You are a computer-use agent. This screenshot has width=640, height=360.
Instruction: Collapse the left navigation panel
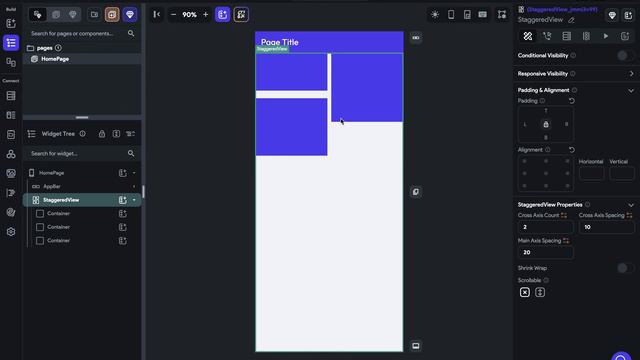click(157, 15)
